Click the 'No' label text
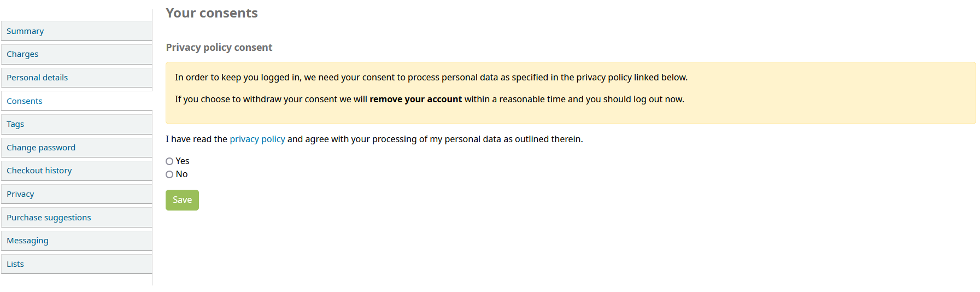The width and height of the screenshot is (980, 292). click(181, 174)
